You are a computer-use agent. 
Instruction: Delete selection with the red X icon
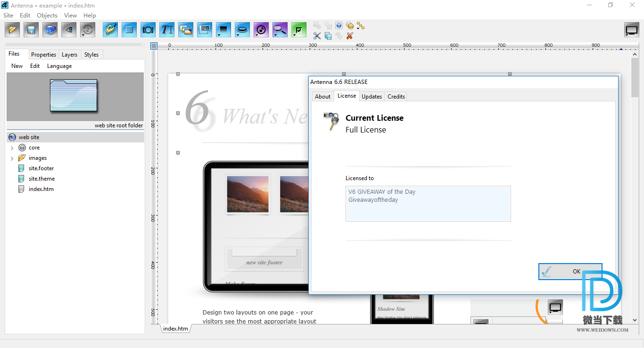pyautogui.click(x=350, y=36)
